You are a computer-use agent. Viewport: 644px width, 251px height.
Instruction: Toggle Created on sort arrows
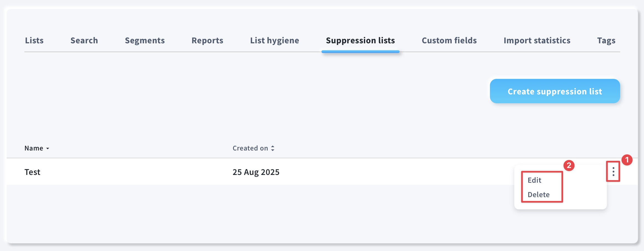pyautogui.click(x=273, y=148)
